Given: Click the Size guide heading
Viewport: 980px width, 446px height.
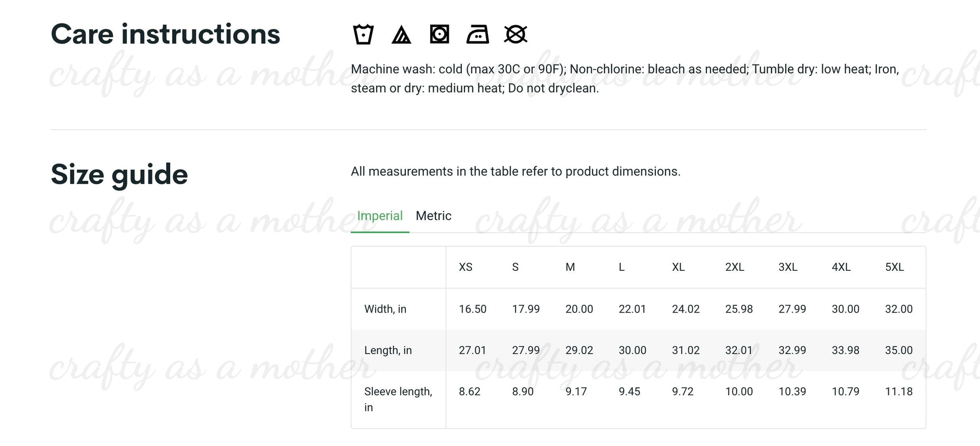Looking at the screenshot, I should coord(119,175).
